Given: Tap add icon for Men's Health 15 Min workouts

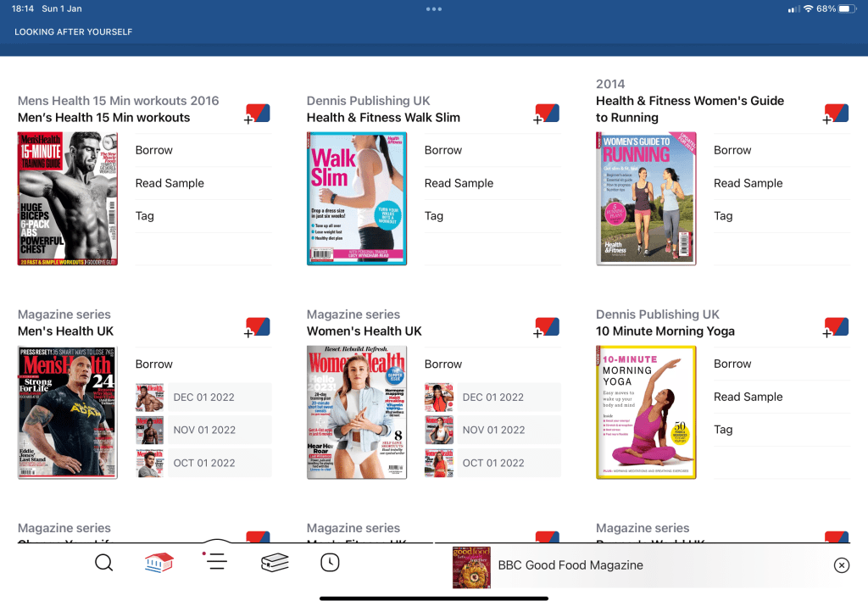Looking at the screenshot, I should point(258,114).
